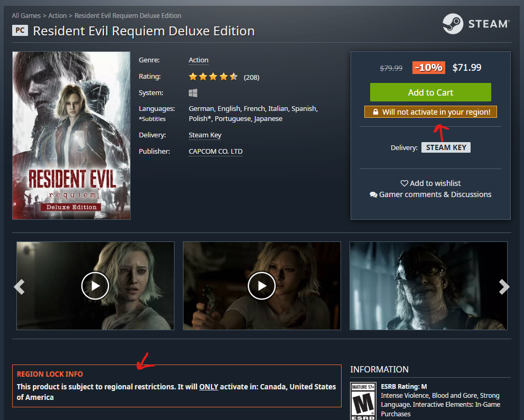Click the -10% discount badge
524x420 pixels.
429,68
